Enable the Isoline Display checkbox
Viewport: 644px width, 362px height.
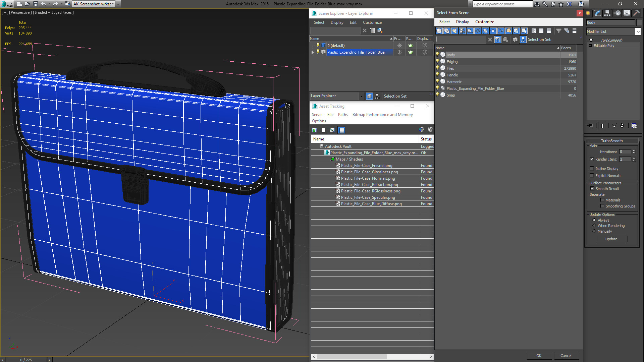click(x=592, y=169)
